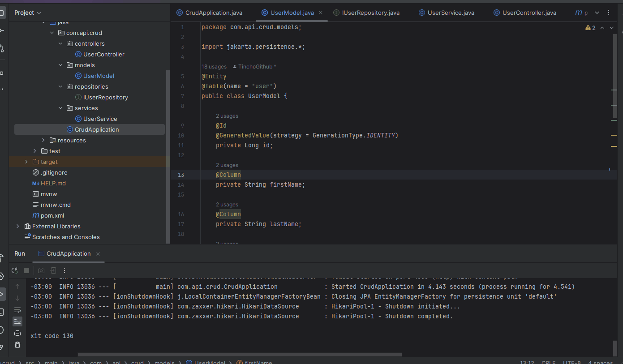Click the .gitignore file icon
Image resolution: width=623 pixels, height=364 pixels.
click(36, 172)
